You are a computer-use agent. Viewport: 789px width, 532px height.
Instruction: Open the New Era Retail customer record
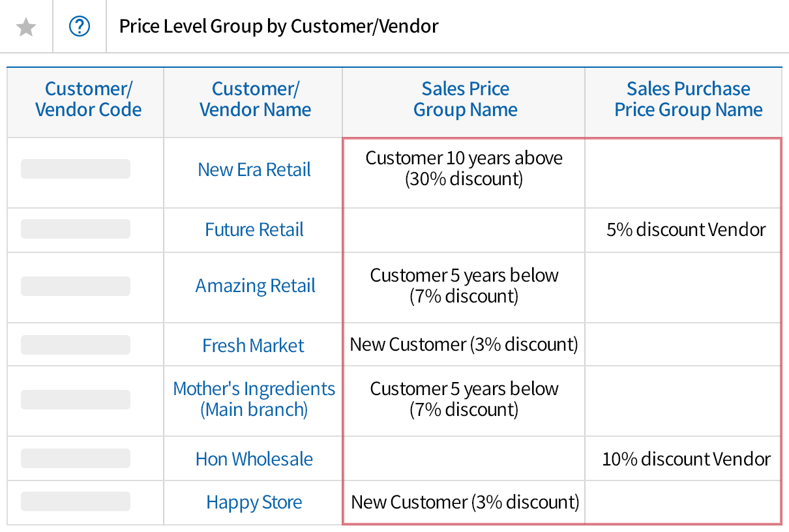[x=254, y=169]
